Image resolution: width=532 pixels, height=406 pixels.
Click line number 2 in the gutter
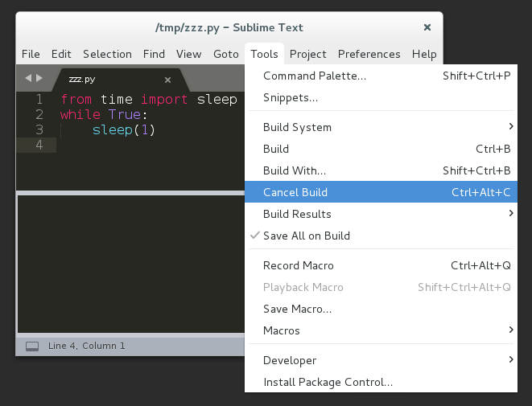point(38,114)
